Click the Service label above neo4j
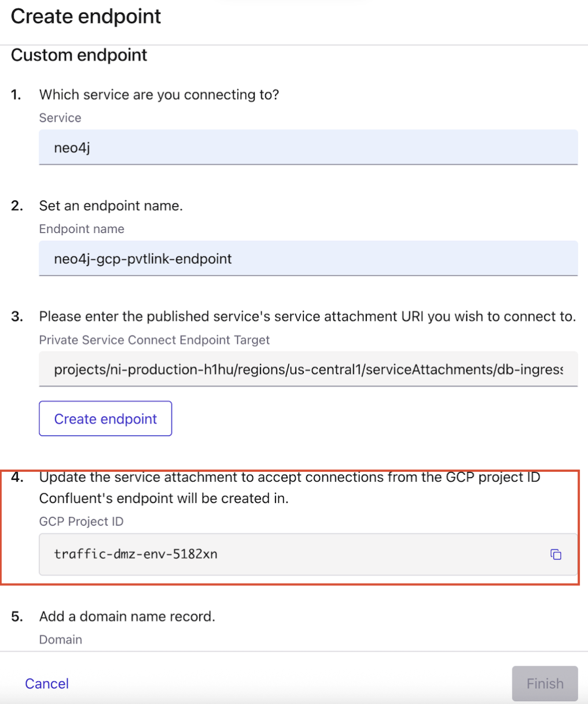 coord(60,118)
